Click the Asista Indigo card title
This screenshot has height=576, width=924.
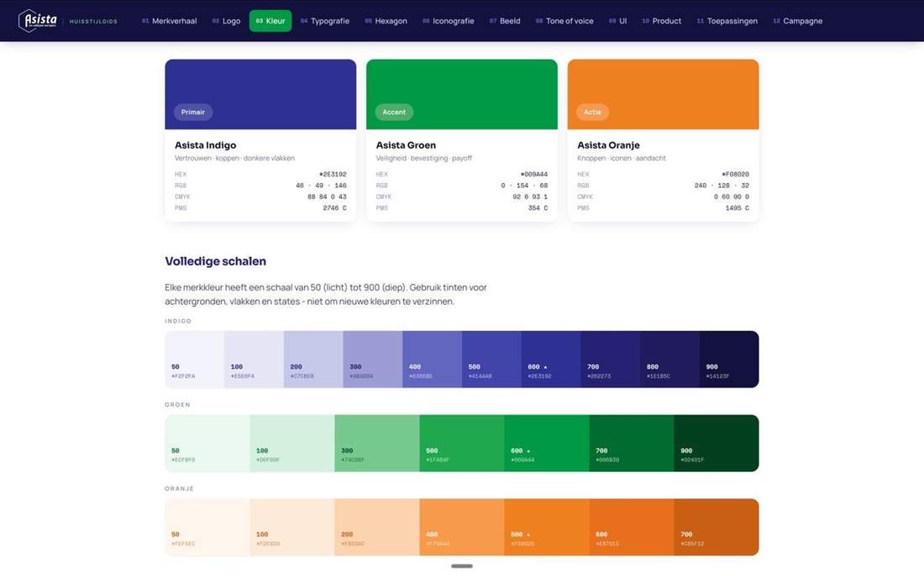pos(205,145)
